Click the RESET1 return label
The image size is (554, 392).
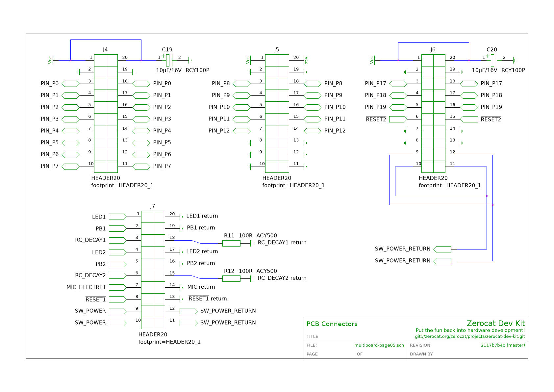(x=208, y=299)
